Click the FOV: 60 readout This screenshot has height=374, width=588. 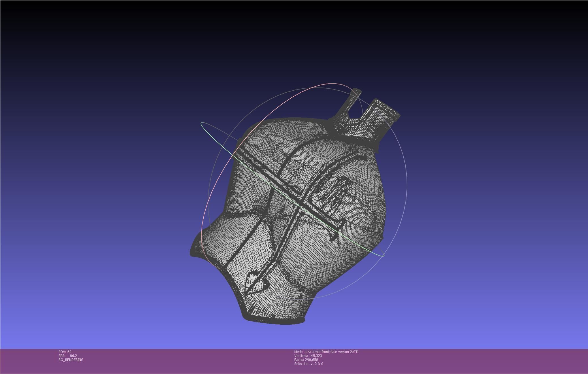pos(65,352)
